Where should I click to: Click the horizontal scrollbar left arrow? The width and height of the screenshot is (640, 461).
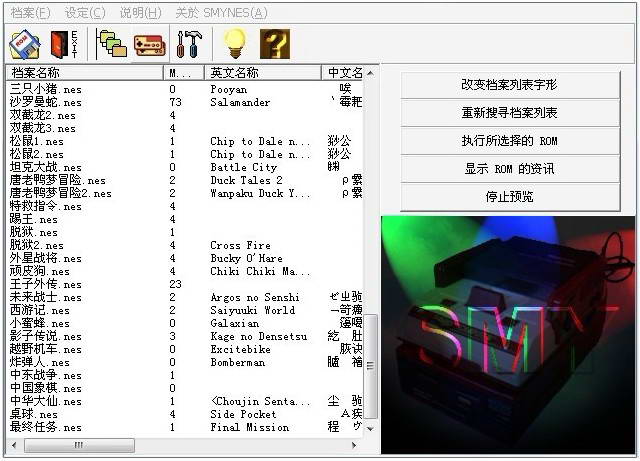pyautogui.click(x=14, y=445)
